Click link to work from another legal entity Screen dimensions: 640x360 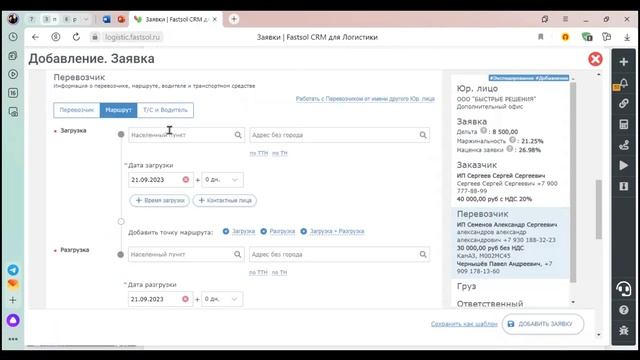coord(365,99)
